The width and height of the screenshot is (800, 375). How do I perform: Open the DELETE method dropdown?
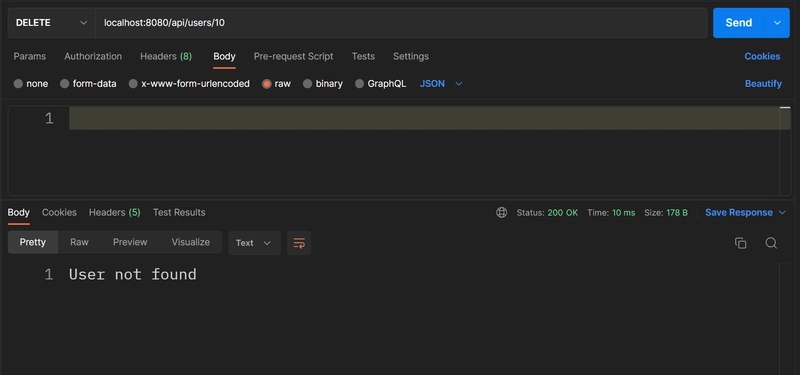click(52, 23)
